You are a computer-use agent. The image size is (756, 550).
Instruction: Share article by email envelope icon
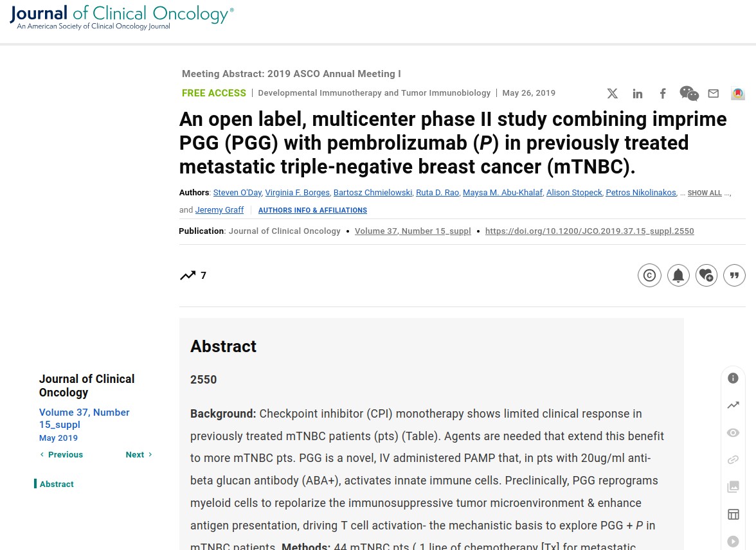point(714,94)
